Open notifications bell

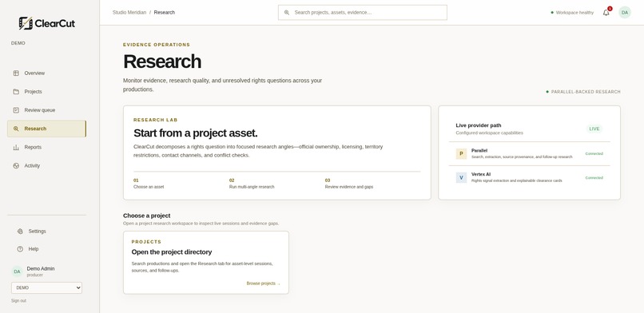click(x=606, y=12)
